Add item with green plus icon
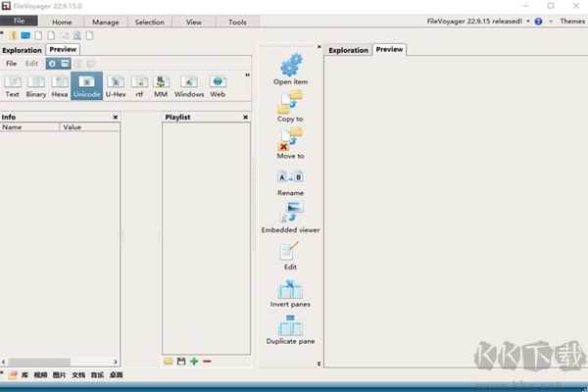Screen dimensions: 588x392 click(x=194, y=362)
